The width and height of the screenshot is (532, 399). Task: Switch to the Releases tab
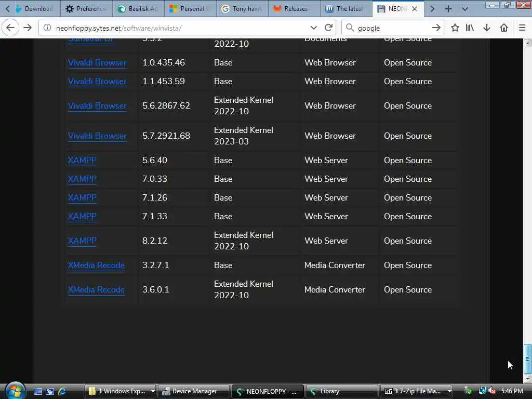[294, 9]
